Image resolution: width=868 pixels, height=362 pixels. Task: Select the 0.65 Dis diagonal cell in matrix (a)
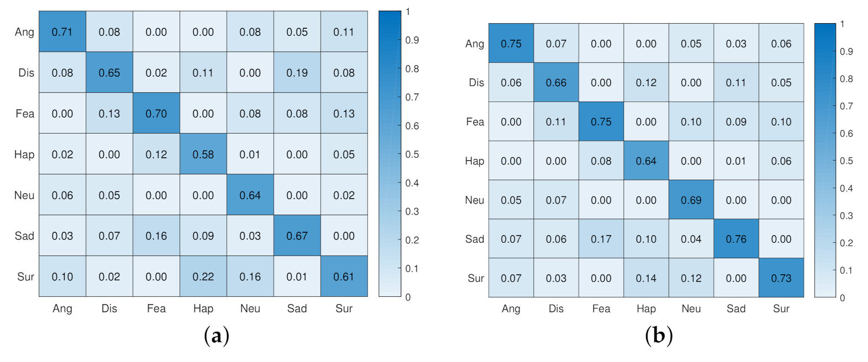[x=109, y=72]
